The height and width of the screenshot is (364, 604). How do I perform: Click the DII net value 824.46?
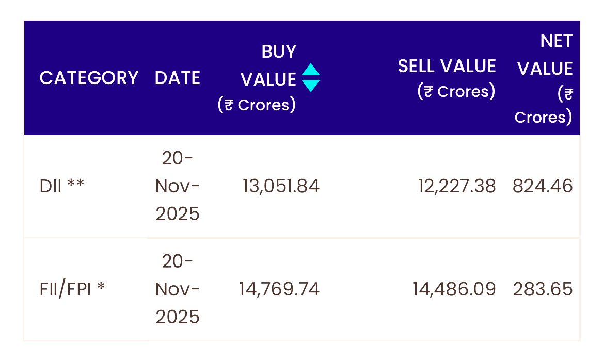[543, 186]
